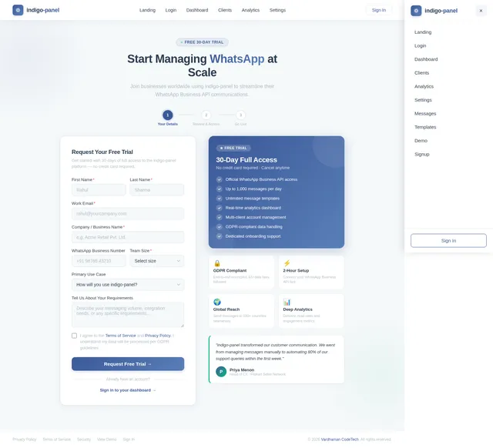Screen dimensions: 493x448
Task: Click the side drawer indigo-panel logo icon
Action: tap(416, 11)
